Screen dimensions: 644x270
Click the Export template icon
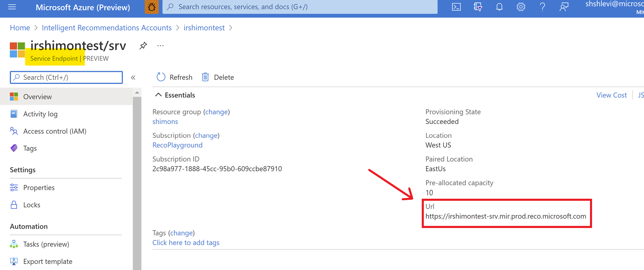[14, 261]
